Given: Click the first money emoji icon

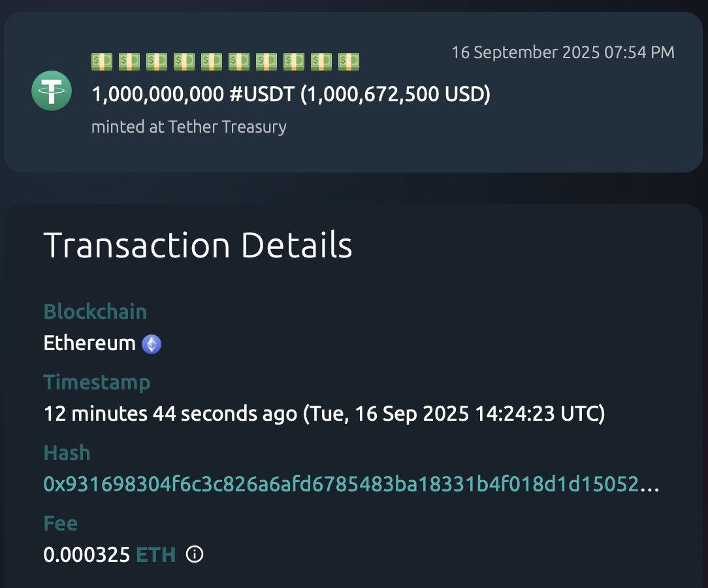Looking at the screenshot, I should [102, 61].
